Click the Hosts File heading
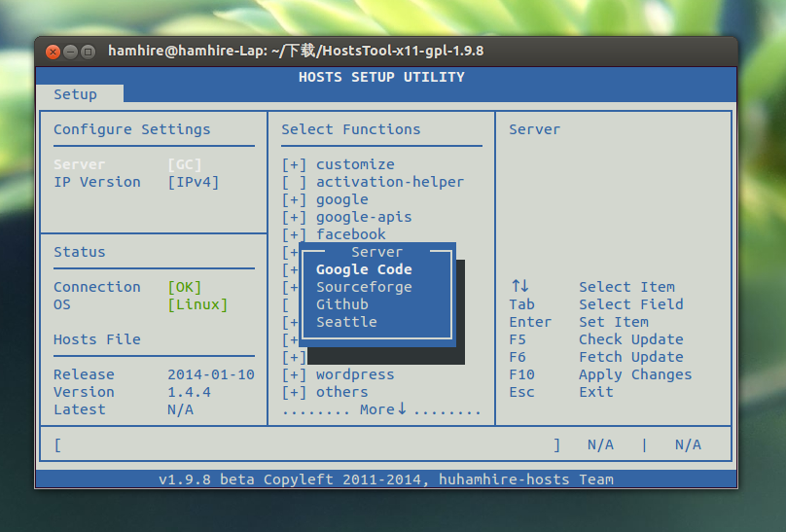The image size is (786, 532). pos(97,339)
